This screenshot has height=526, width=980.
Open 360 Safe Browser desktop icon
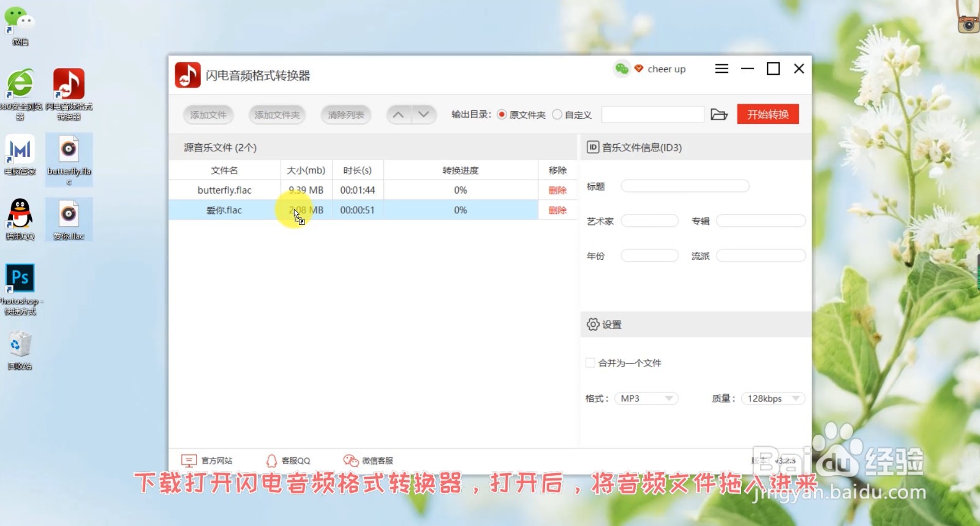coord(20,94)
